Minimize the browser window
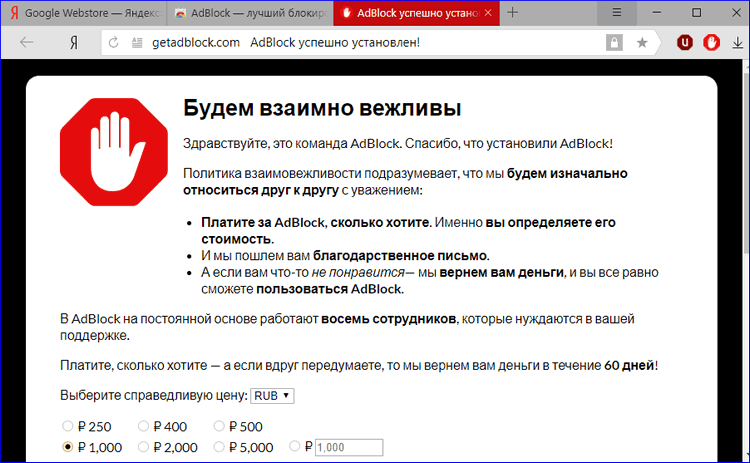The height and width of the screenshot is (463, 750). point(657,13)
